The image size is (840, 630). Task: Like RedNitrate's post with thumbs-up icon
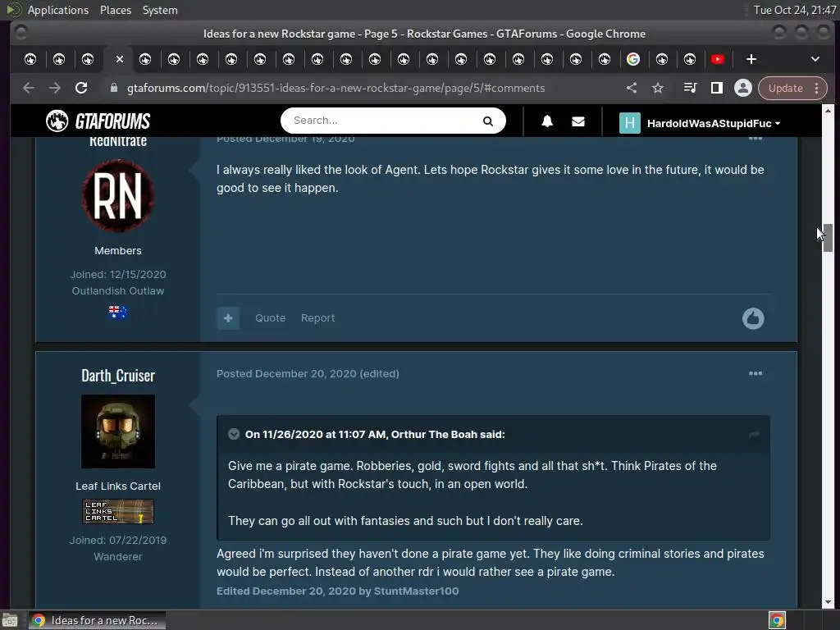(x=753, y=318)
